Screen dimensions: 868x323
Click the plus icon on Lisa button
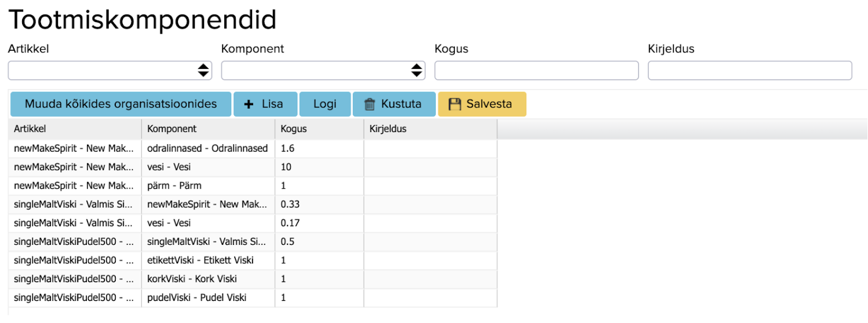pos(249,104)
